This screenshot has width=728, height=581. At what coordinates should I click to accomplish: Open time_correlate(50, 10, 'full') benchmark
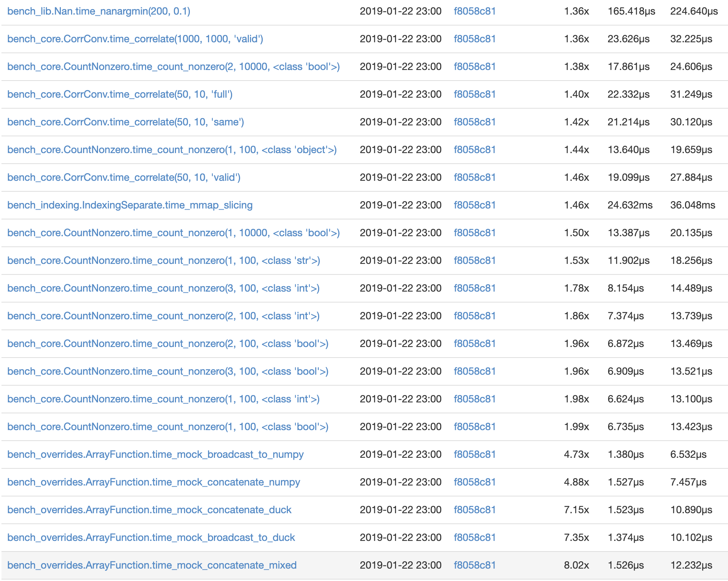coord(120,94)
